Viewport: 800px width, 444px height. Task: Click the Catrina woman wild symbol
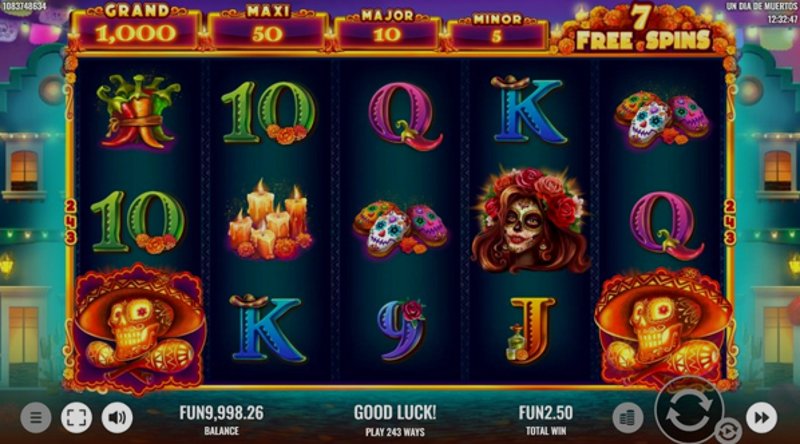click(x=530, y=219)
